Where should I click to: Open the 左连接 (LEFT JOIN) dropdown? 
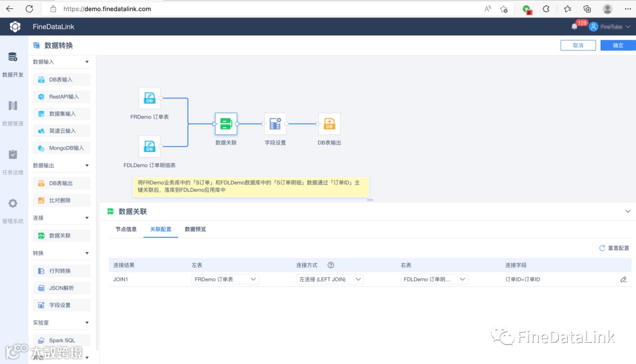[330, 279]
